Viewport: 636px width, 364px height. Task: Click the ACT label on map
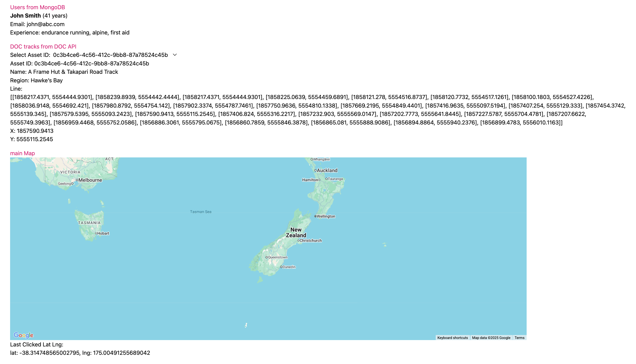pos(109,159)
